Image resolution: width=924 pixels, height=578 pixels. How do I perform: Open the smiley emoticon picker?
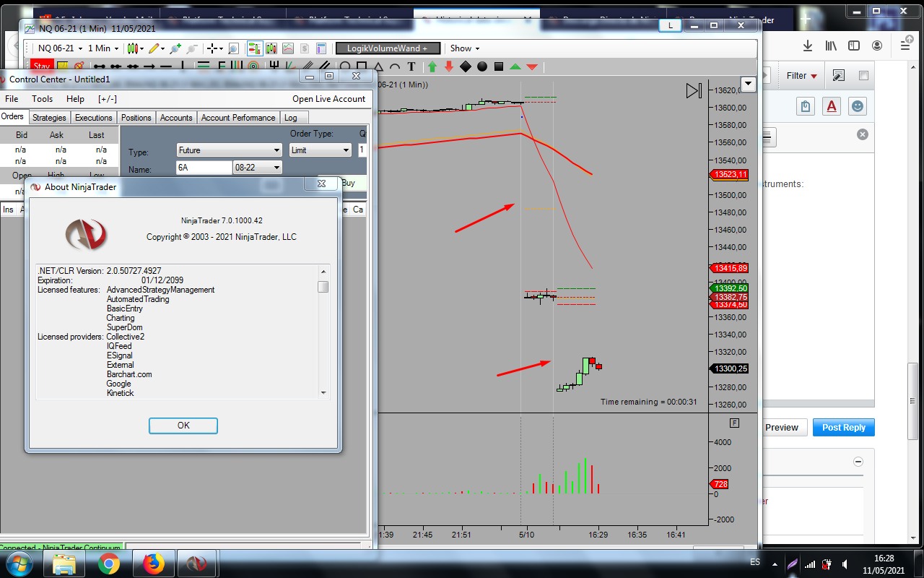pyautogui.click(x=858, y=106)
